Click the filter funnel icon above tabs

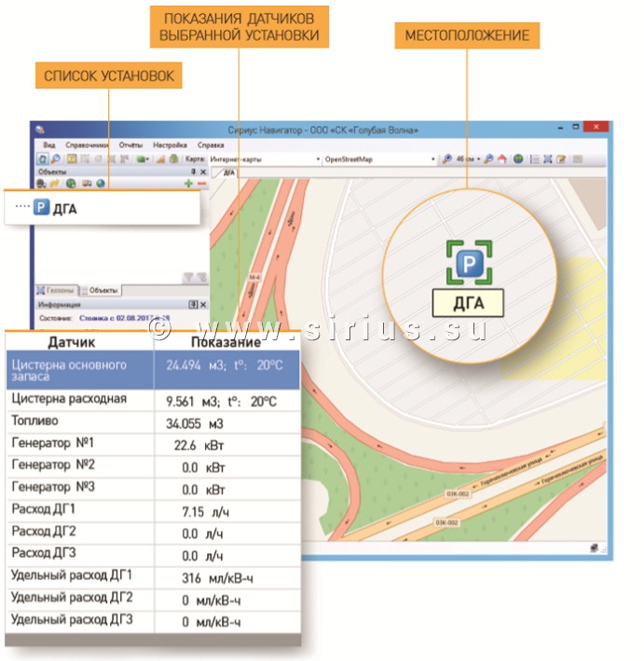pos(189,277)
